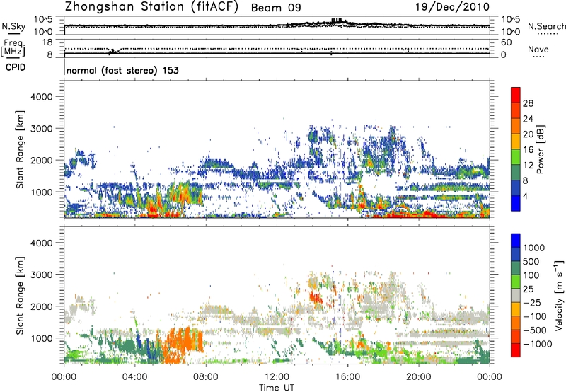566x392 pixels.
Task: Click the '16:00' time axis label
Action: click(x=347, y=377)
